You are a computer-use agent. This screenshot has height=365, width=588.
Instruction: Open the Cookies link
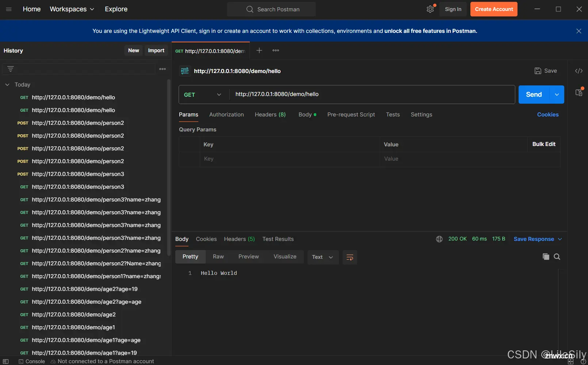point(548,115)
